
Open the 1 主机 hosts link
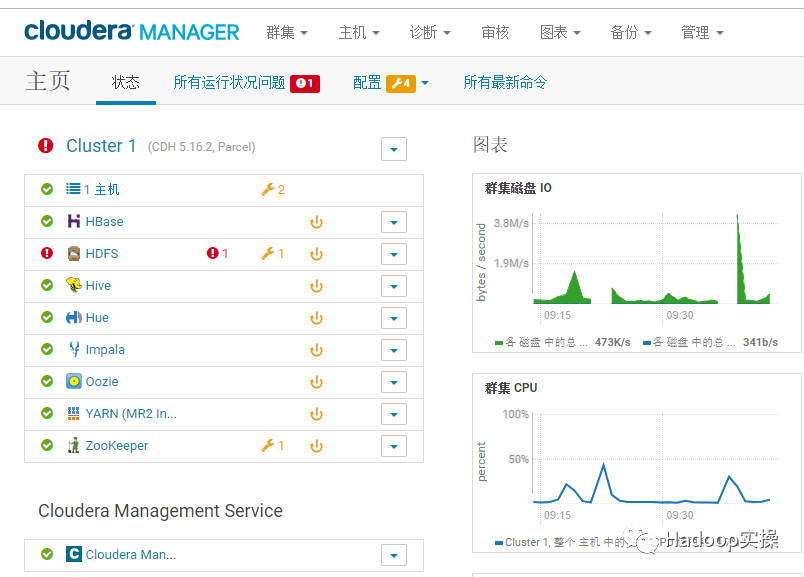102,190
